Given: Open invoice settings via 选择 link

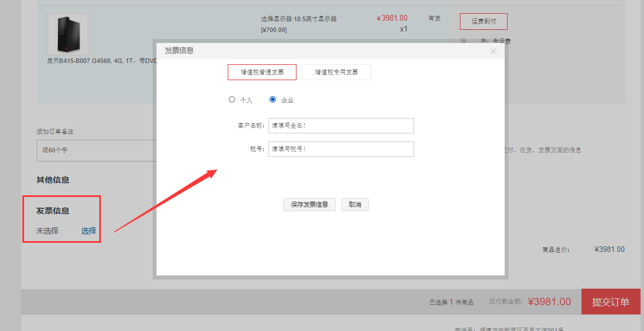Looking at the screenshot, I should [x=87, y=231].
